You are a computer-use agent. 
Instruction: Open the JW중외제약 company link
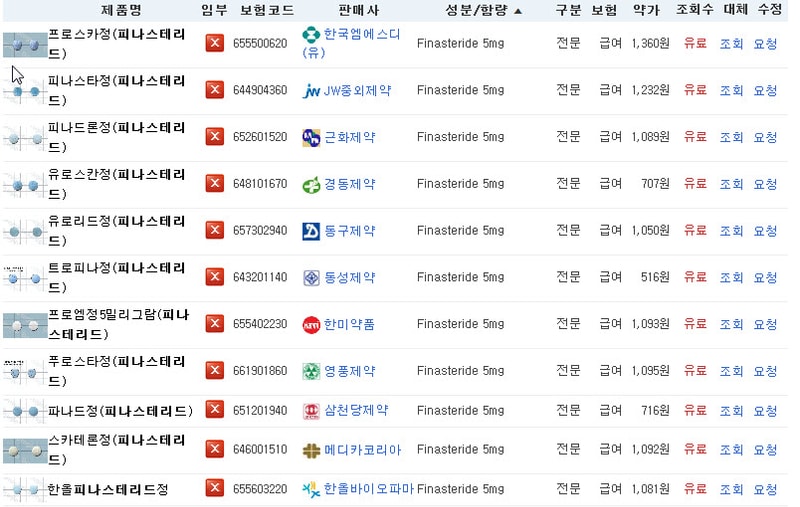tap(357, 91)
